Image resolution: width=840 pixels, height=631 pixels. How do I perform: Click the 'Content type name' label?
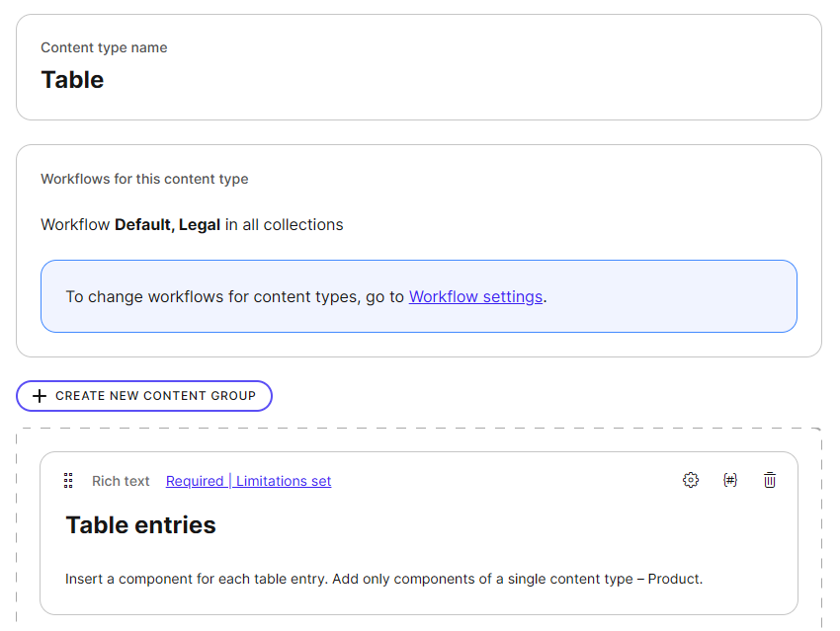104,47
